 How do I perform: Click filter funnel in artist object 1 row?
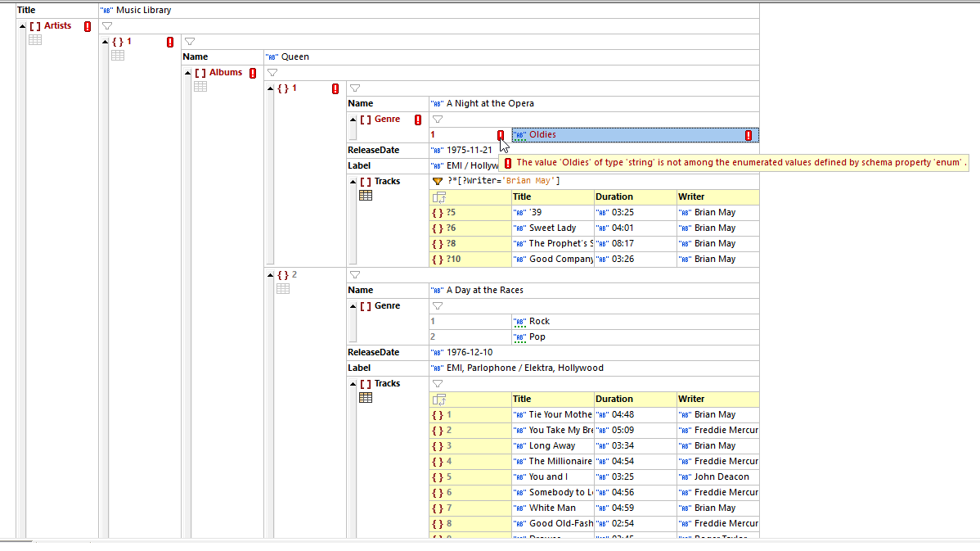point(190,42)
